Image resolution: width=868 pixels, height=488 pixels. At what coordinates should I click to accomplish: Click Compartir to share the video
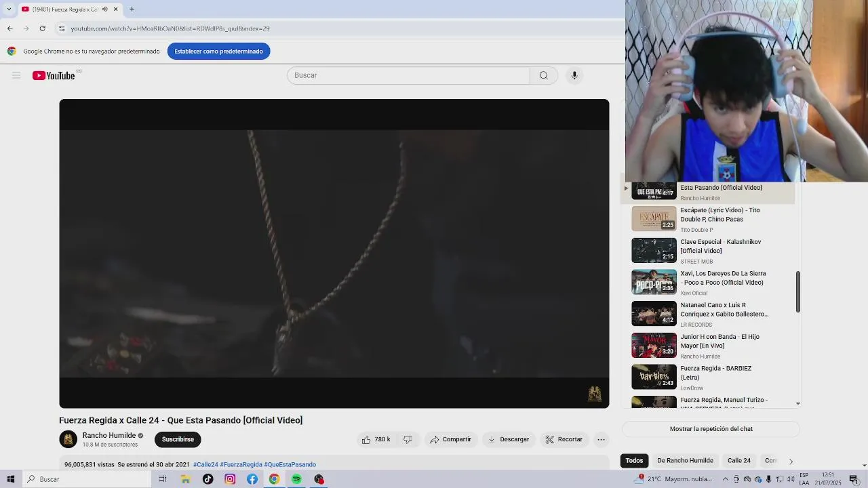[x=450, y=439]
